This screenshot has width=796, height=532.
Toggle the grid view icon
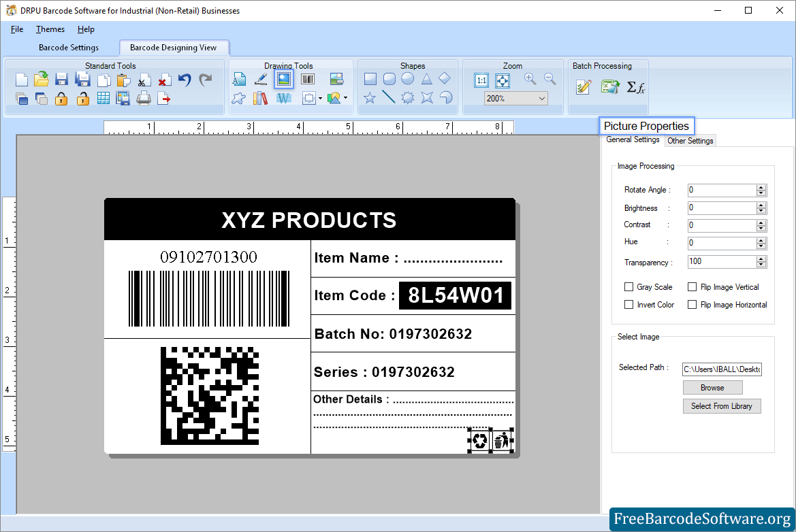point(103,99)
